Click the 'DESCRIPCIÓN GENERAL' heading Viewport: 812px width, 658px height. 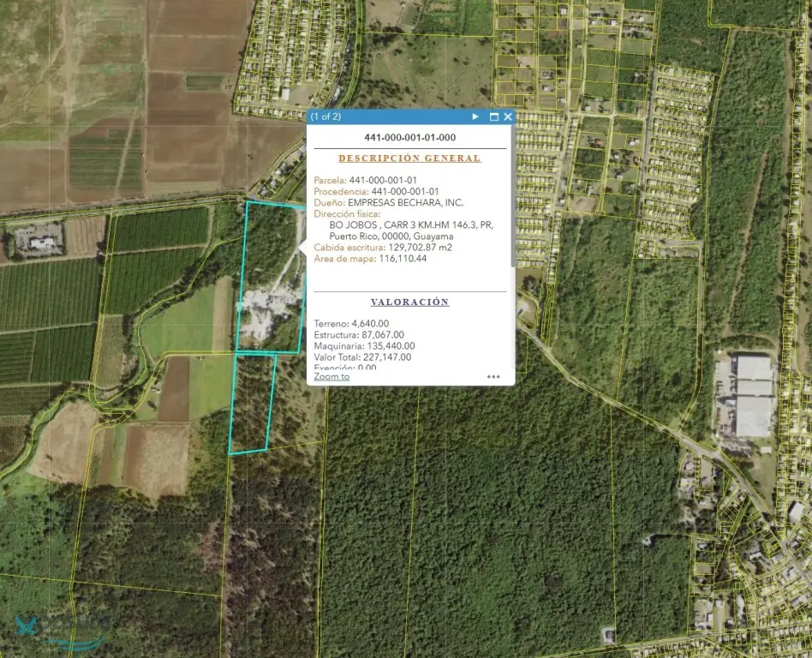[409, 159]
